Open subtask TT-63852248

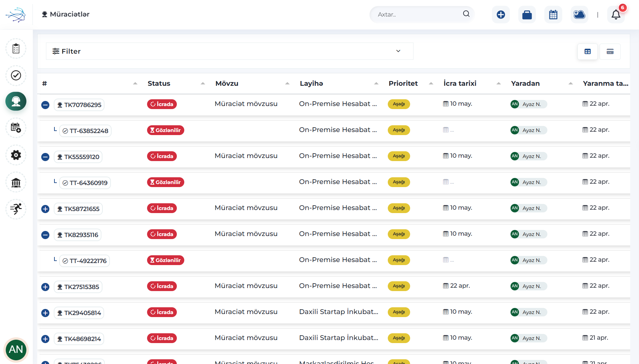tap(85, 131)
